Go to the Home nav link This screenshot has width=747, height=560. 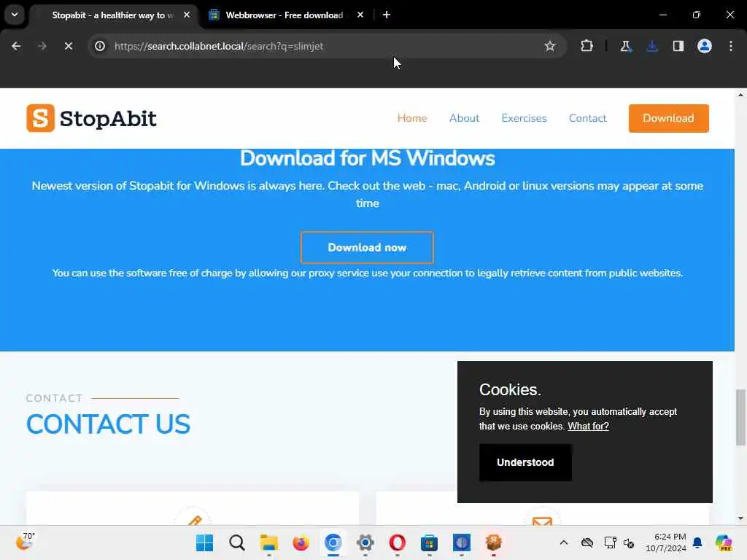point(412,118)
